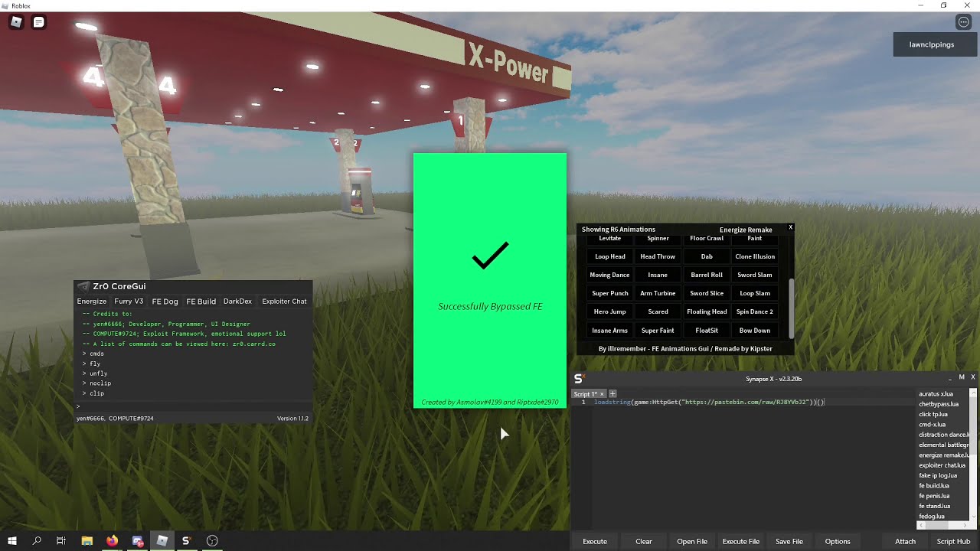This screenshot has width=980, height=551.
Task: Open the Roblox chat icon
Action: coord(38,22)
